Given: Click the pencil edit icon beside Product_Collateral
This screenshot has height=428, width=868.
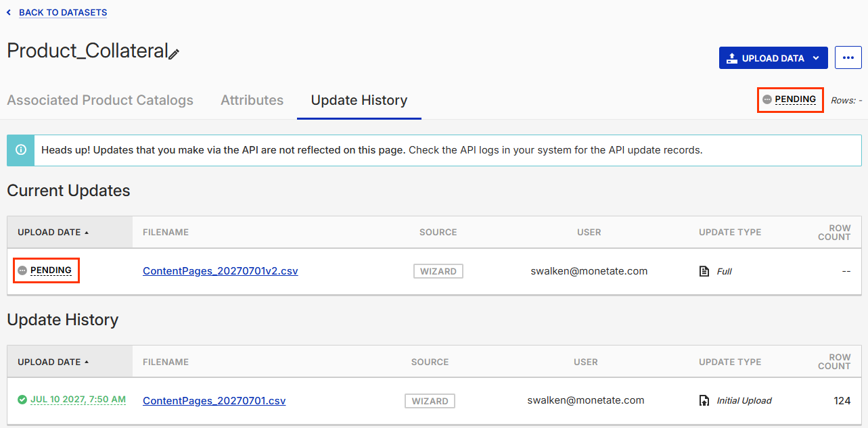Looking at the screenshot, I should [174, 54].
